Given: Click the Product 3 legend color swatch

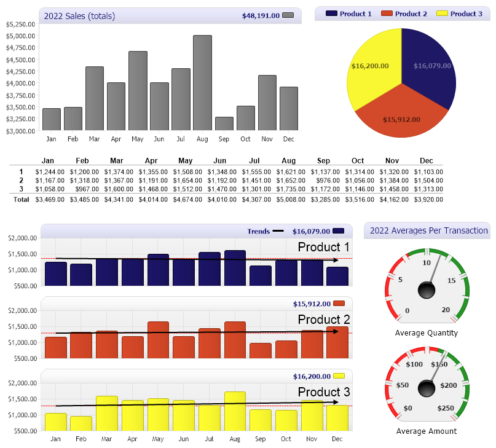Looking at the screenshot, I should point(442,14).
